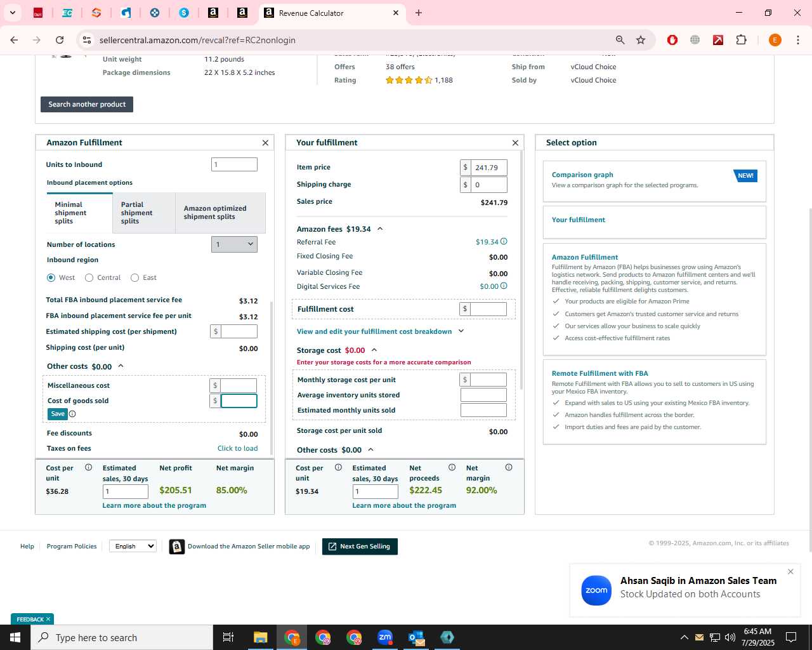Expand fulfillment cost breakdown chevron
The height and width of the screenshot is (650, 812).
click(461, 331)
